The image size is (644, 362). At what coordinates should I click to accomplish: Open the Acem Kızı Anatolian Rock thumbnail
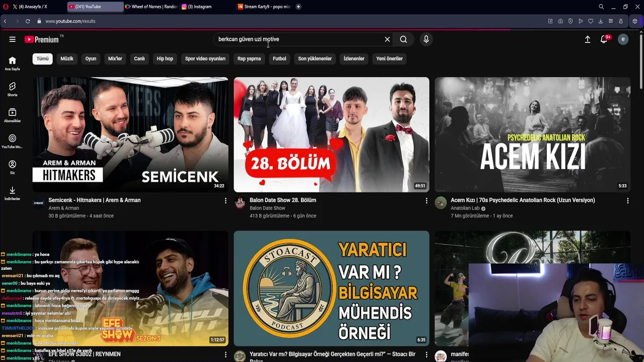(x=532, y=135)
